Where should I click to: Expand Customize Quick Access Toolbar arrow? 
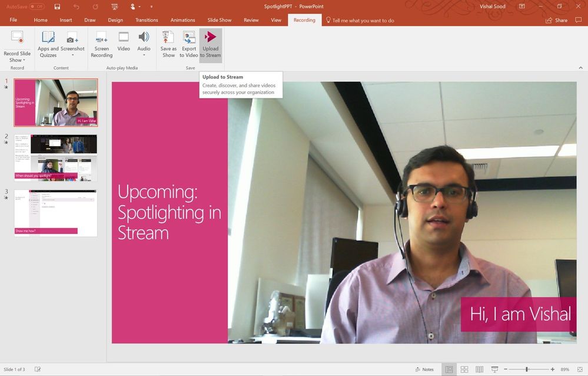151,6
